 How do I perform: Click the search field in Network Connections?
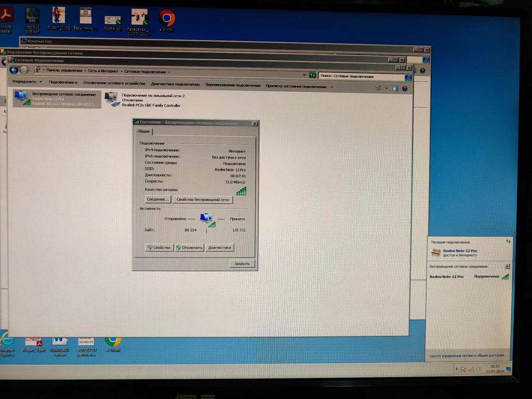tap(361, 76)
